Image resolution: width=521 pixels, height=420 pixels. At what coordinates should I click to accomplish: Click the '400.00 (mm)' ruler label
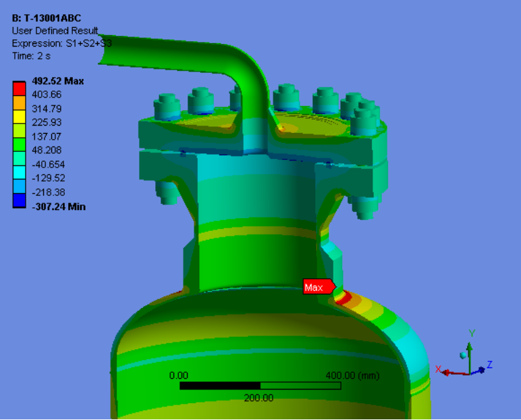click(352, 375)
